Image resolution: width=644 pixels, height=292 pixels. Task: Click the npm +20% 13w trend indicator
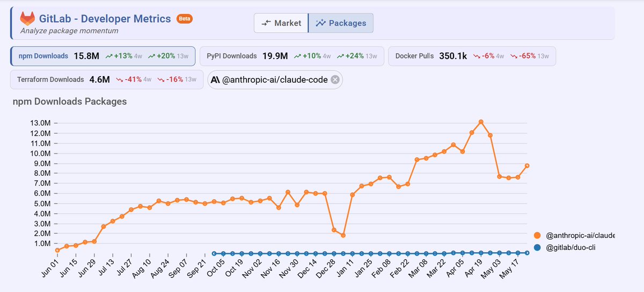[x=169, y=56]
